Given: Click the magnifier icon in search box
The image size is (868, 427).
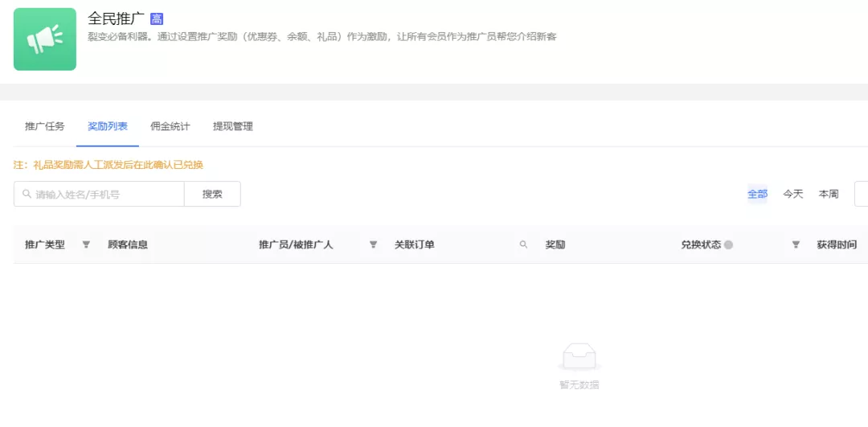Looking at the screenshot, I should click(27, 195).
